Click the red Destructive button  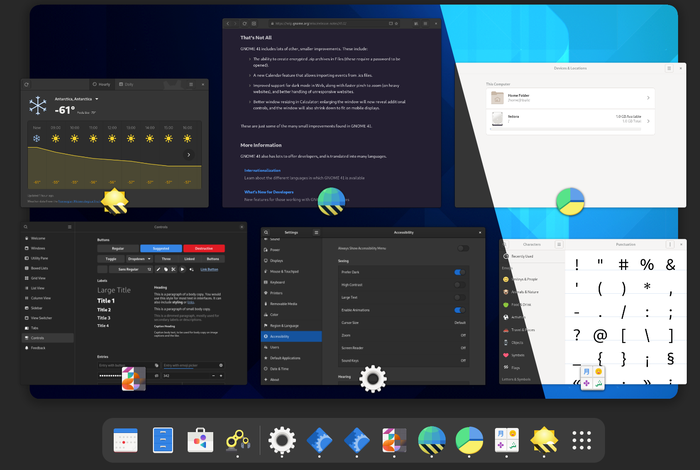204,248
